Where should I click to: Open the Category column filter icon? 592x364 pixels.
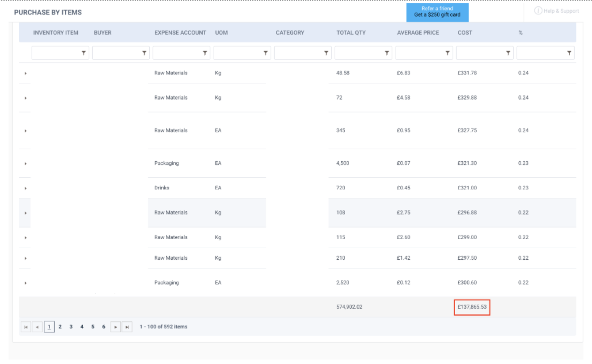(x=326, y=53)
